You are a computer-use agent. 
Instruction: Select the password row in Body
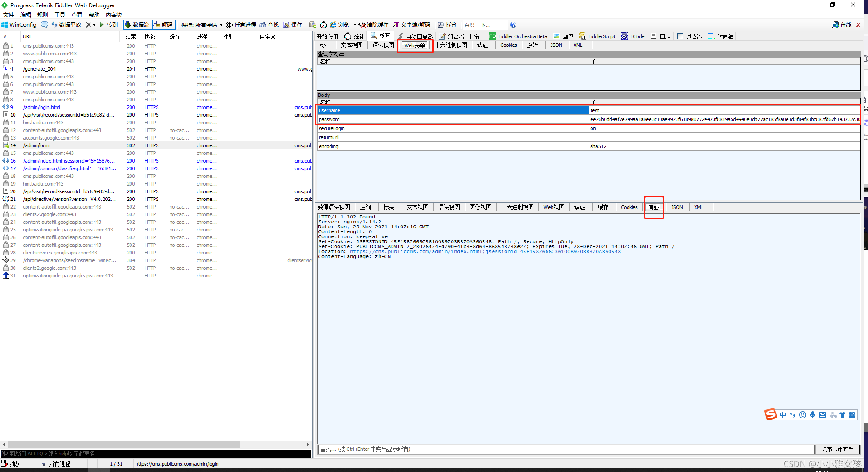tap(588, 119)
